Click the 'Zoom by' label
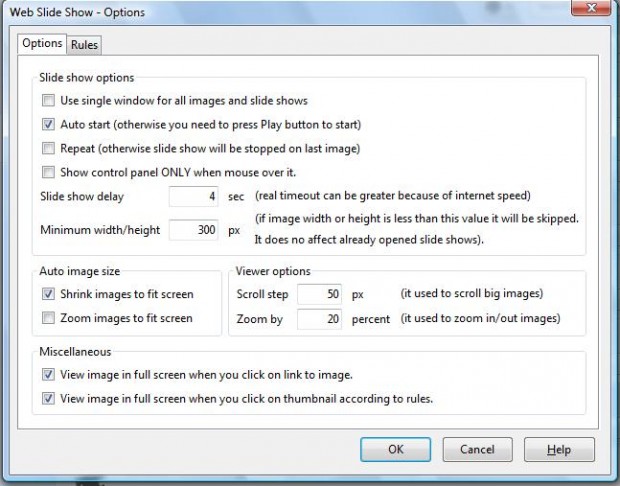The image size is (620, 486). 259,319
